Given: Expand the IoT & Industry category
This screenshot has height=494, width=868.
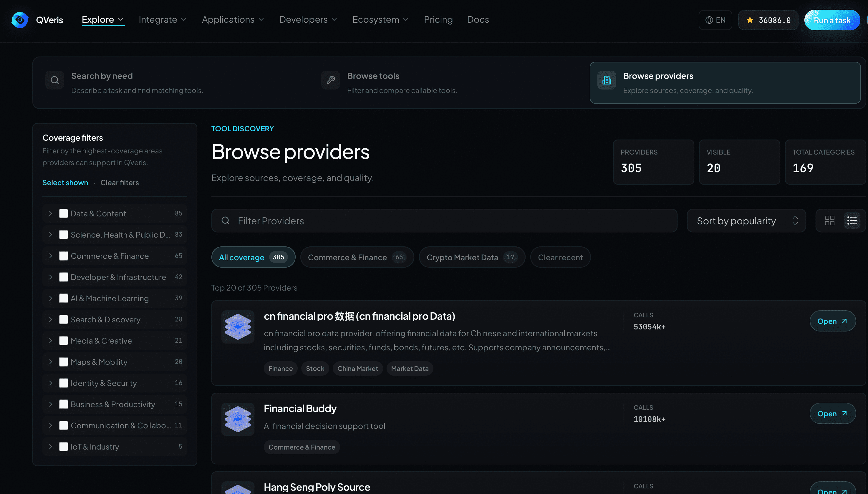Looking at the screenshot, I should point(51,447).
